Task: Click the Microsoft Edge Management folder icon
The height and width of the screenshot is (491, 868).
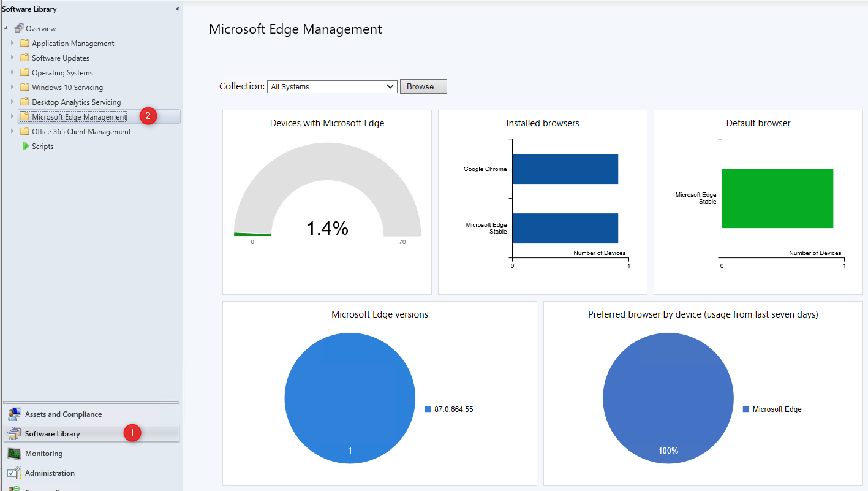Action: (x=25, y=116)
